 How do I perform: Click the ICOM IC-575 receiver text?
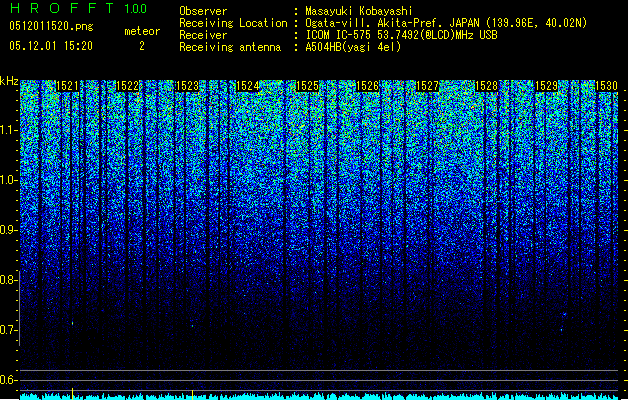click(401, 35)
